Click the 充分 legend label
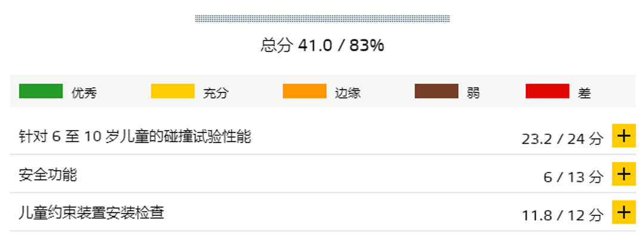Screen dimensions: 644x244 click(x=215, y=93)
